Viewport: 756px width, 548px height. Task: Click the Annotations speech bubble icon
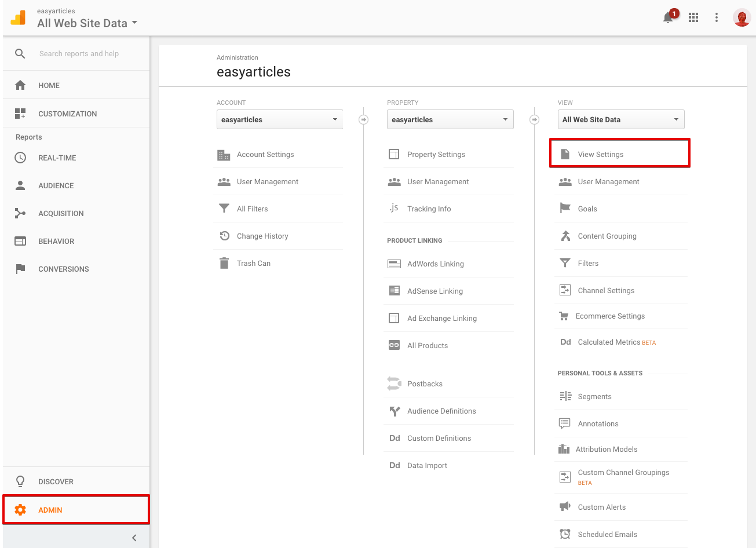point(564,423)
